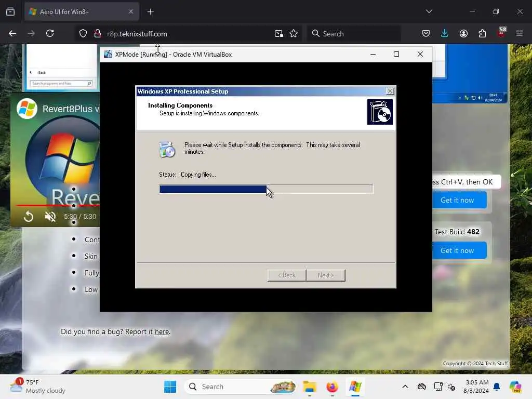Open extension icon with 58 badge
The image size is (532, 399).
(x=501, y=33)
